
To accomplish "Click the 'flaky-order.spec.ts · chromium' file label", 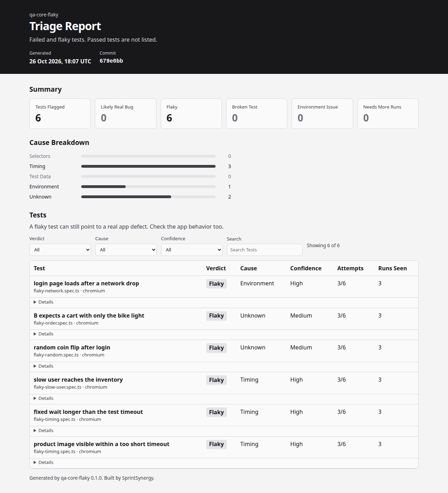I will [66, 323].
